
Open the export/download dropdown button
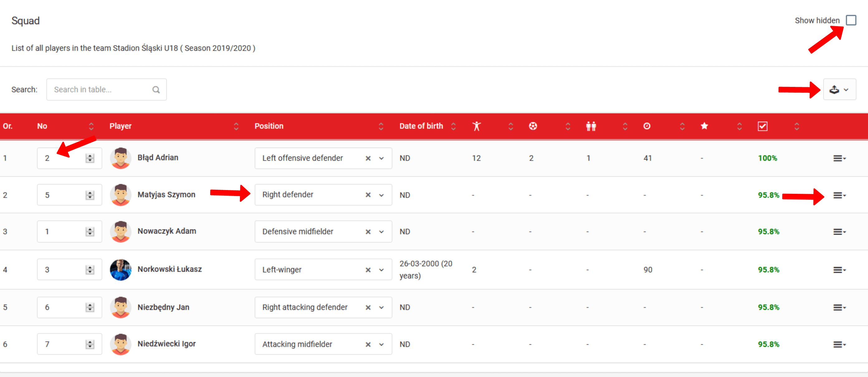tap(839, 90)
